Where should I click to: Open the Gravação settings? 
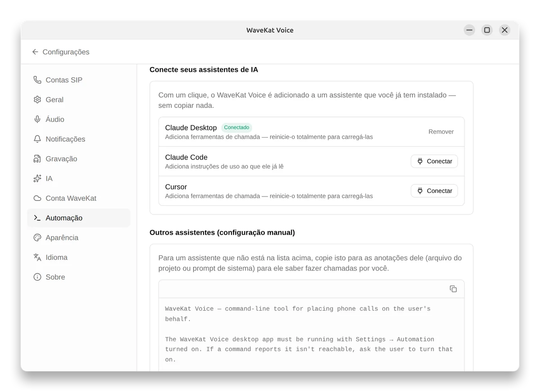79,159
